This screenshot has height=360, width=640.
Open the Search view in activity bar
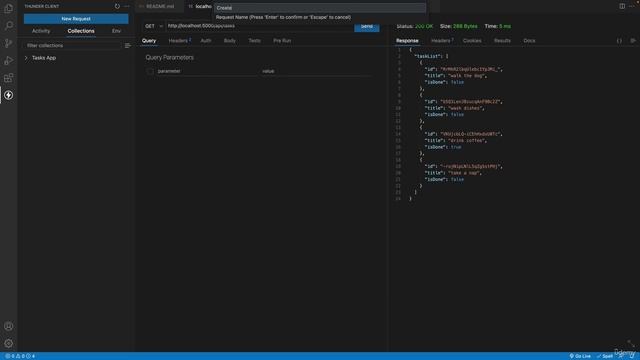(8, 26)
